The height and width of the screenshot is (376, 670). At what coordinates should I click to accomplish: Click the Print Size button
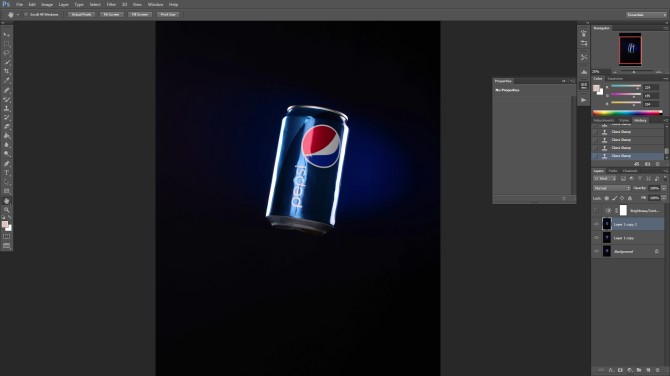click(168, 15)
